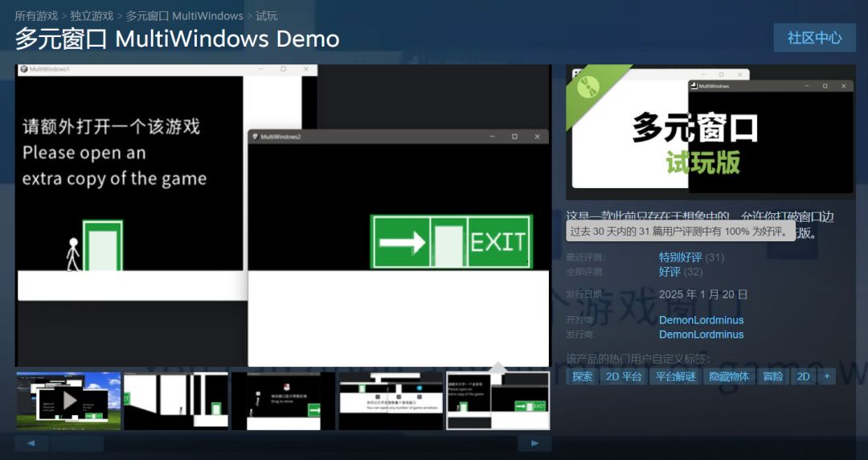
Task: Open the main screenshot in the viewer
Action: click(284, 216)
